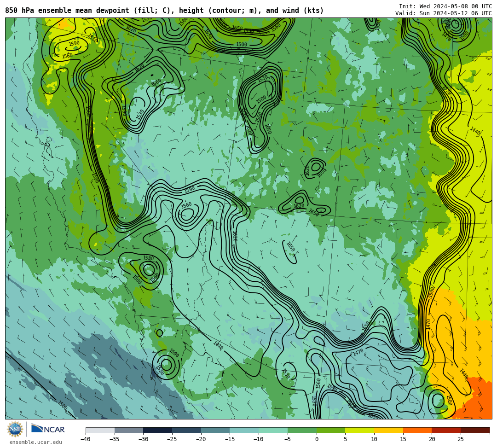This screenshot has height=448, width=497.
Task: Click the -35 to -30 slate gray swatch
Action: tap(129, 430)
